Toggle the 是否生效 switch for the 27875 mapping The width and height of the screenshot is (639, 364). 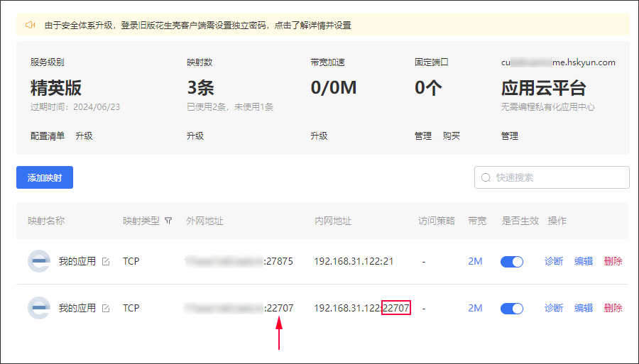(512, 261)
